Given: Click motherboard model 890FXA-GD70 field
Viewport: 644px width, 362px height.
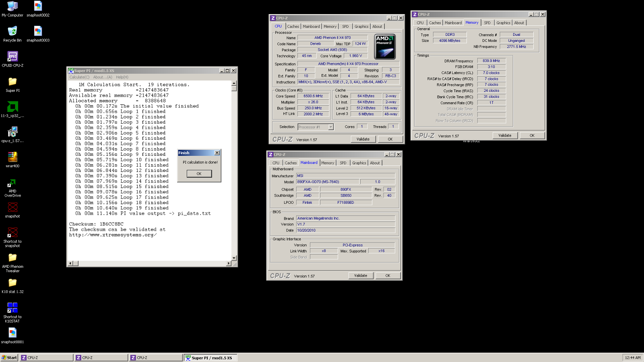Looking at the screenshot, I should click(x=328, y=182).
